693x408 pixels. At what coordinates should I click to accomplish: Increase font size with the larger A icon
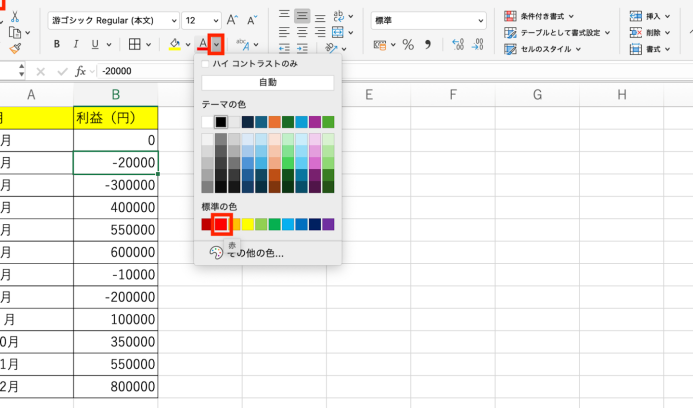pyautogui.click(x=232, y=20)
